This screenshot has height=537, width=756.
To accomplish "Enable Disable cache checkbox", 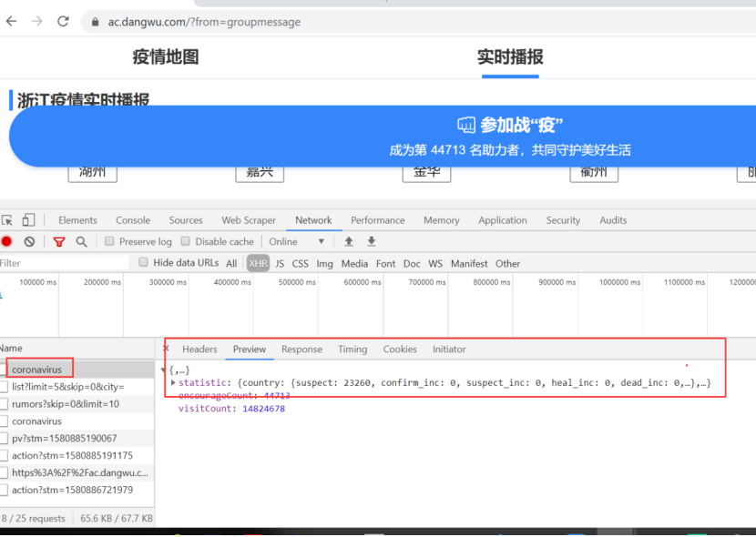I will [x=185, y=241].
